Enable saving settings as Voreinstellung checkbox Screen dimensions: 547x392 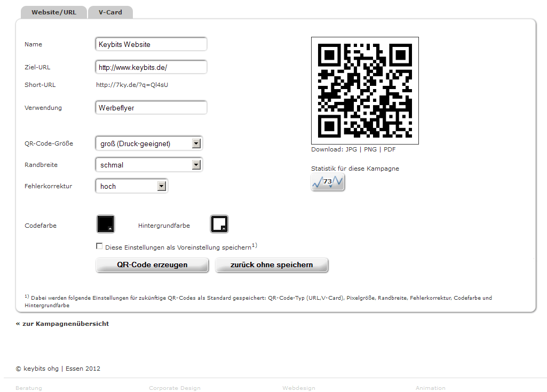[x=99, y=246]
